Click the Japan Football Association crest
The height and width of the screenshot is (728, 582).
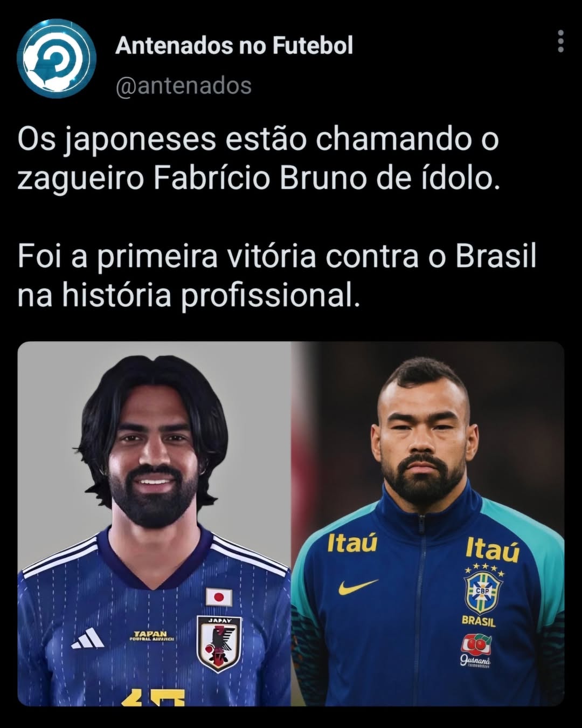click(218, 644)
